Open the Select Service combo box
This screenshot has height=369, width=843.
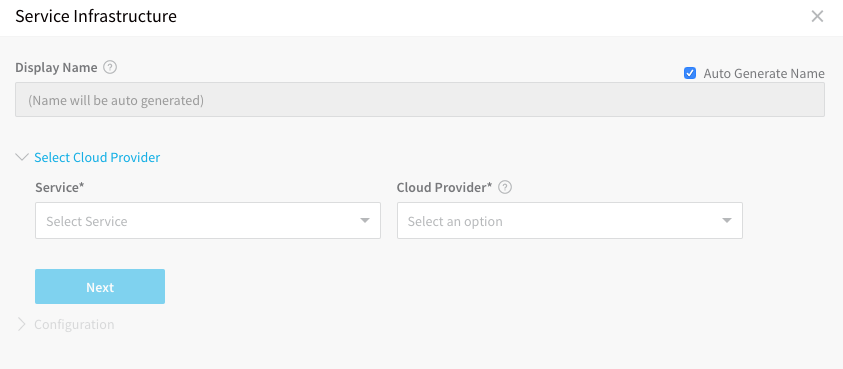(x=208, y=221)
